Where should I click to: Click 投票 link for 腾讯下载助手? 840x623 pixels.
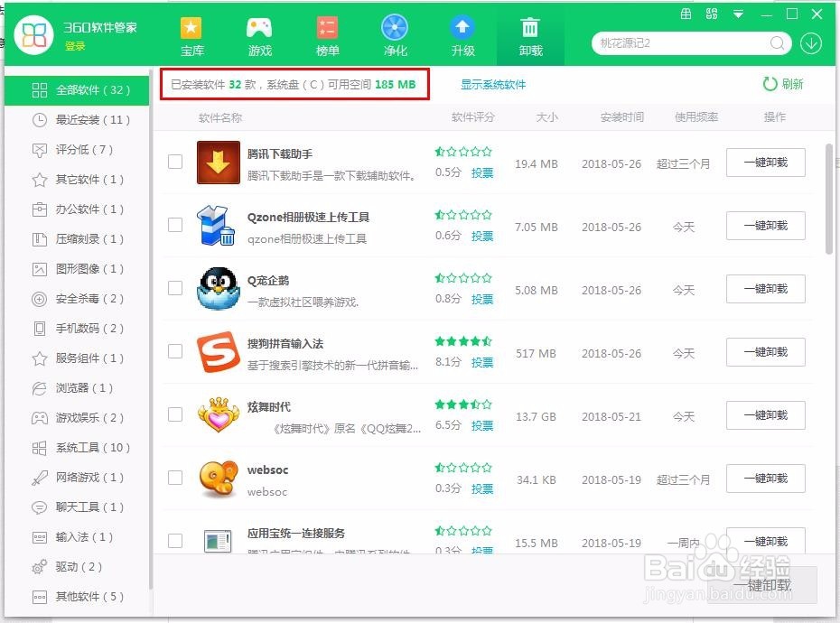click(x=482, y=173)
